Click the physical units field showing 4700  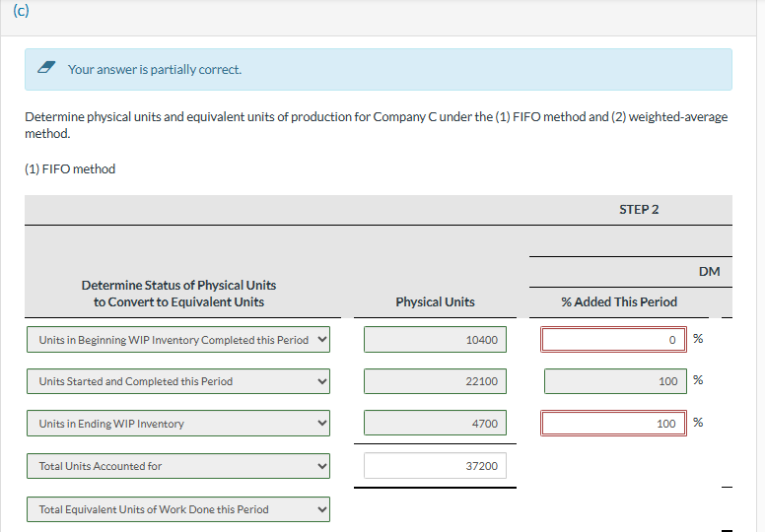[435, 424]
